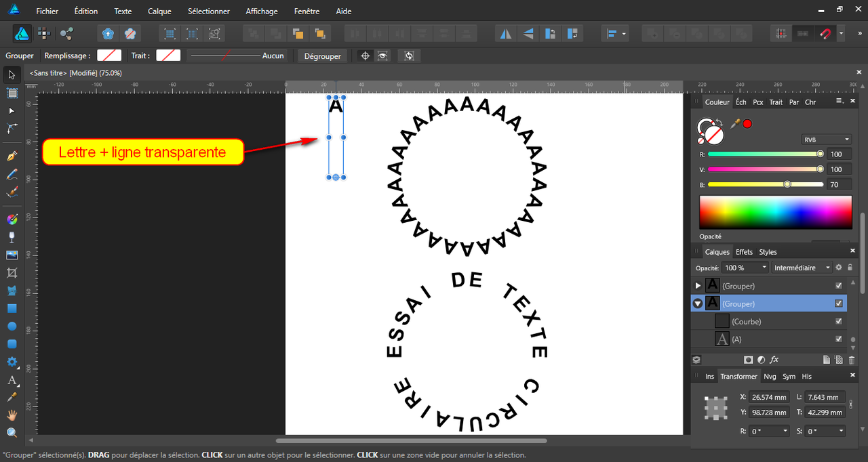Select the Transparency tool

(12, 237)
